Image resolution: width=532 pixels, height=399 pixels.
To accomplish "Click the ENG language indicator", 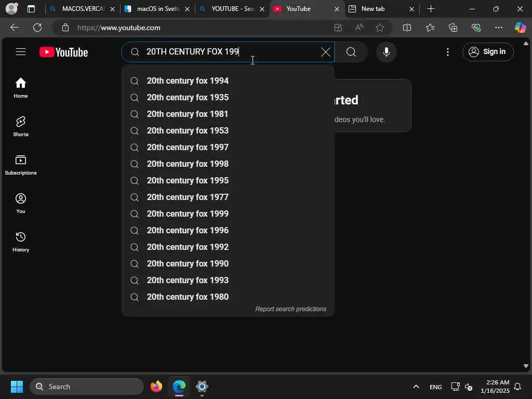I will (x=436, y=387).
